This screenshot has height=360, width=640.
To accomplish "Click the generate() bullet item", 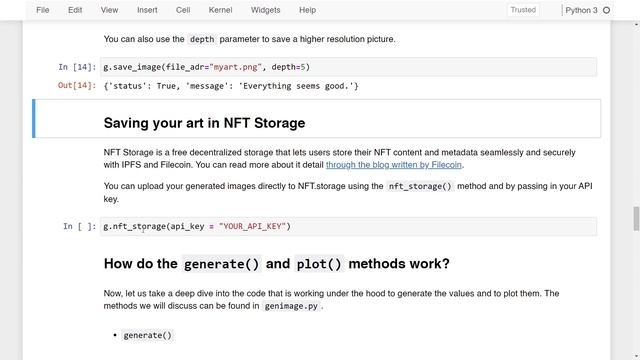I will point(147,335).
